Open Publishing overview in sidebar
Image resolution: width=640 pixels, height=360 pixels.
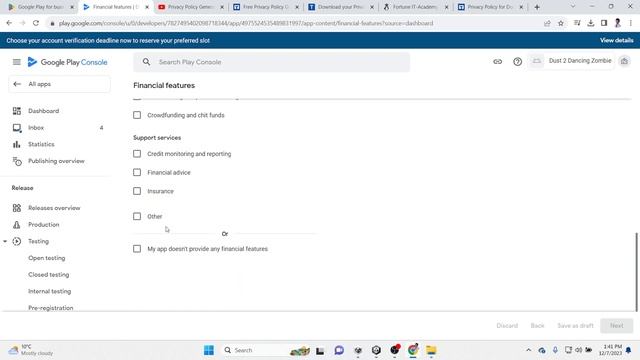[x=56, y=161]
